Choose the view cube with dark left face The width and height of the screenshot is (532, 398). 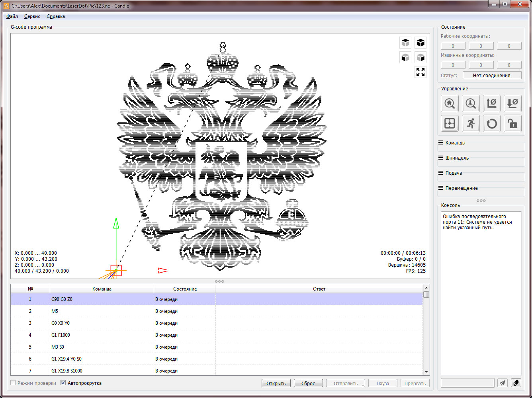point(405,58)
